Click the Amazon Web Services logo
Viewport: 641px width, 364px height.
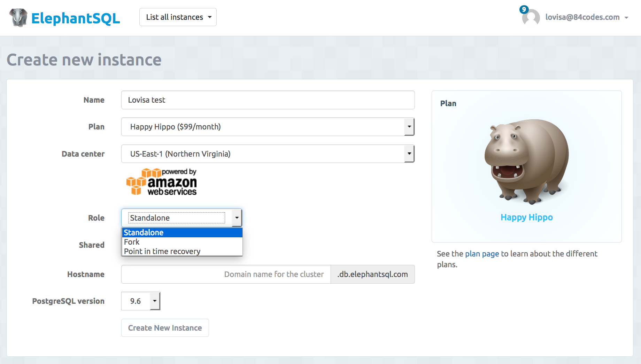(x=161, y=181)
